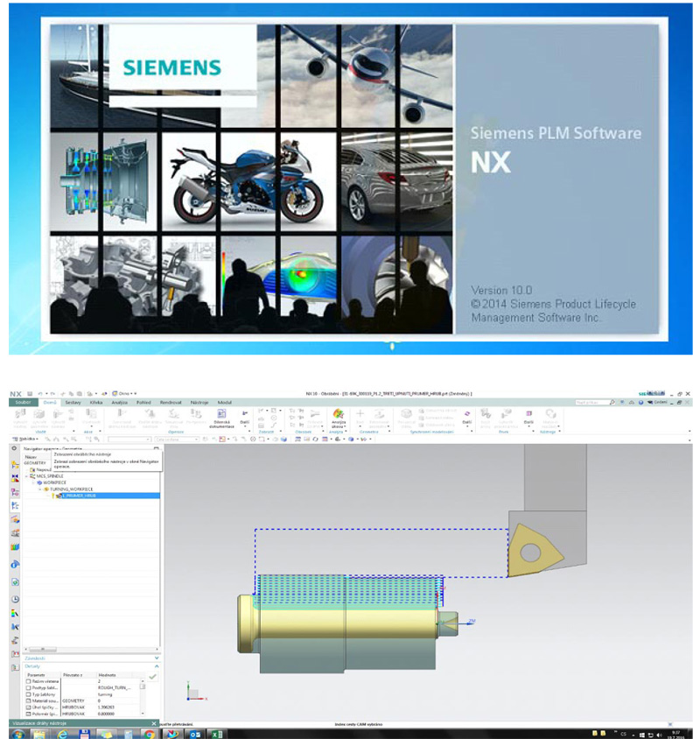Image resolution: width=700 pixels, height=739 pixels.
Task: Click the ZM axis label on the part
Action: 472,622
